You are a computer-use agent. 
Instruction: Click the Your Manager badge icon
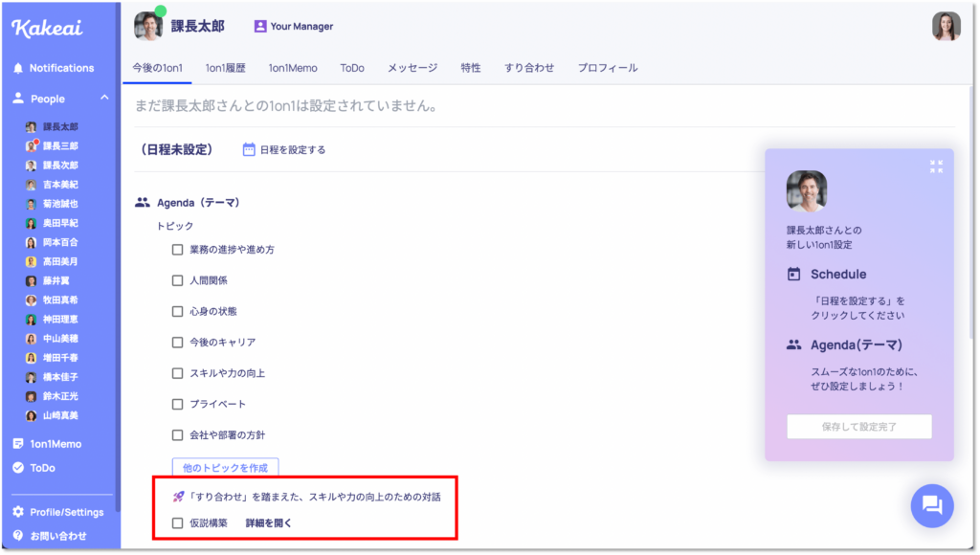click(260, 26)
